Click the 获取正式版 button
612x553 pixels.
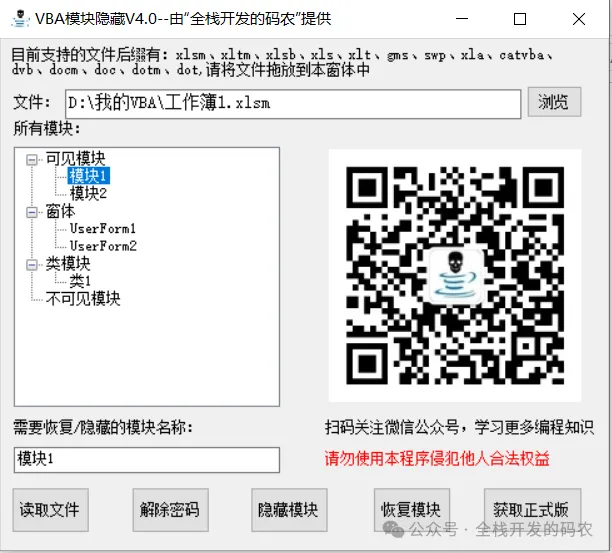532,510
